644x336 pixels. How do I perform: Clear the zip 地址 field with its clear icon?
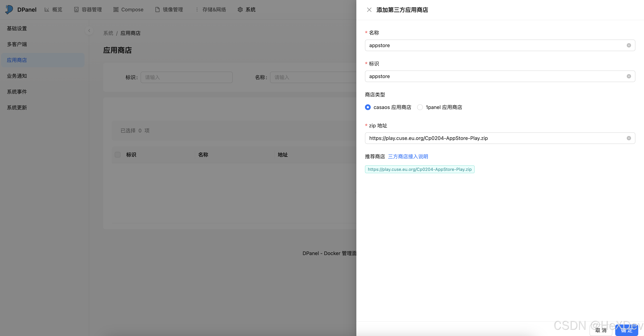[629, 138]
